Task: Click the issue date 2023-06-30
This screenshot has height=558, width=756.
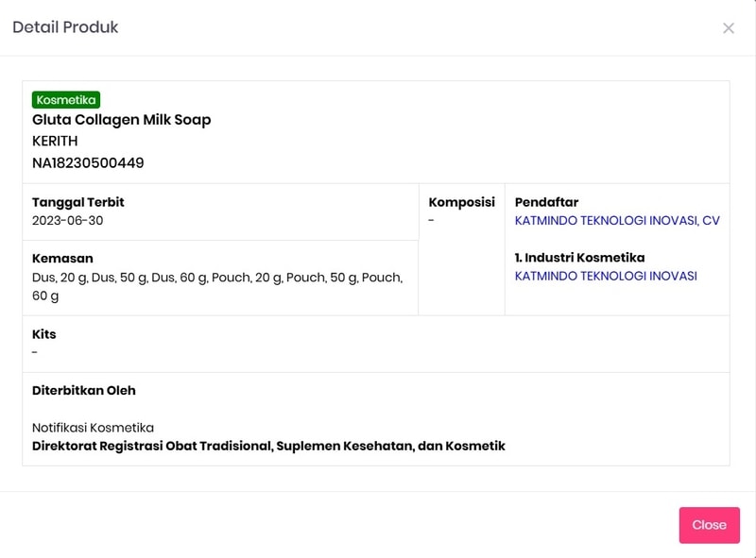Action: point(68,221)
